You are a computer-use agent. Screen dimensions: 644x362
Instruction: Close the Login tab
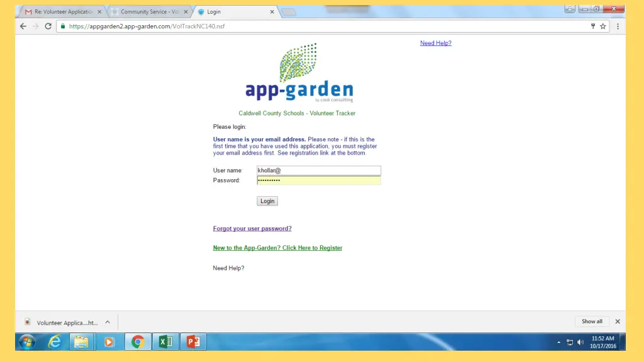pyautogui.click(x=272, y=12)
